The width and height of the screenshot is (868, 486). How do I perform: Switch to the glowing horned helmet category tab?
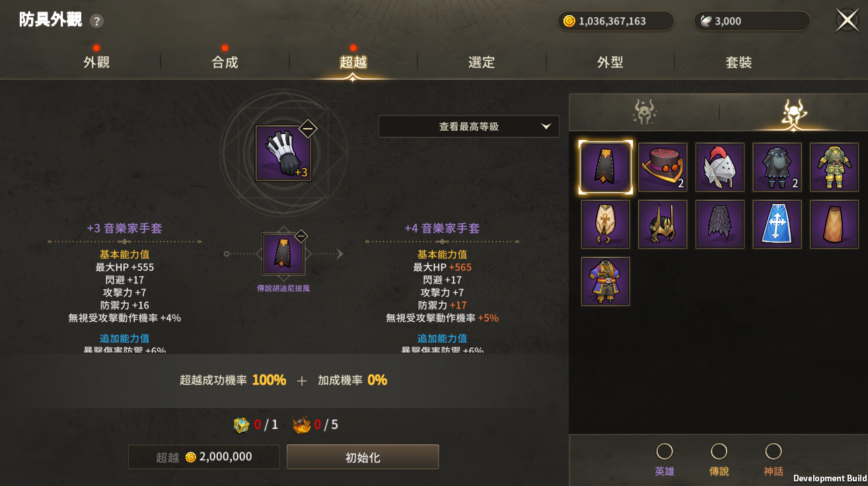click(793, 113)
